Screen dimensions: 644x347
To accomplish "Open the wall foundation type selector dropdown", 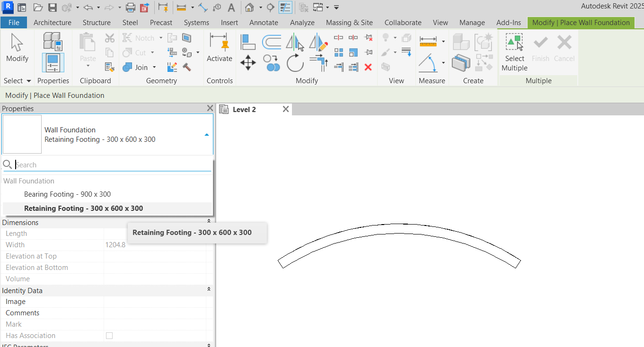I will tap(206, 134).
